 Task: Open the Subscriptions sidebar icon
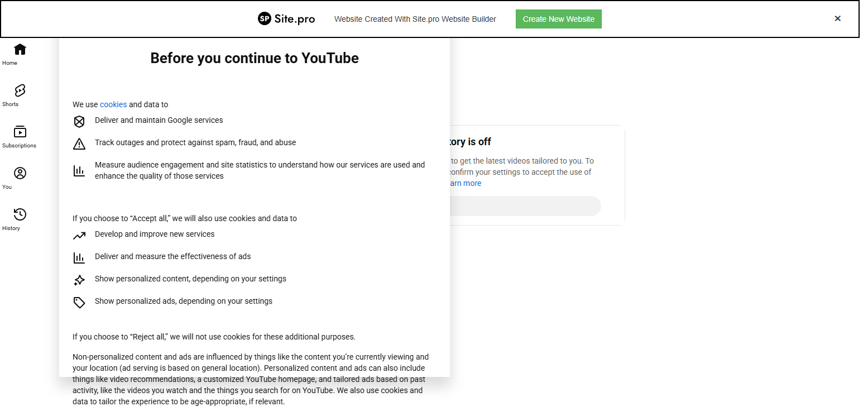tap(20, 132)
